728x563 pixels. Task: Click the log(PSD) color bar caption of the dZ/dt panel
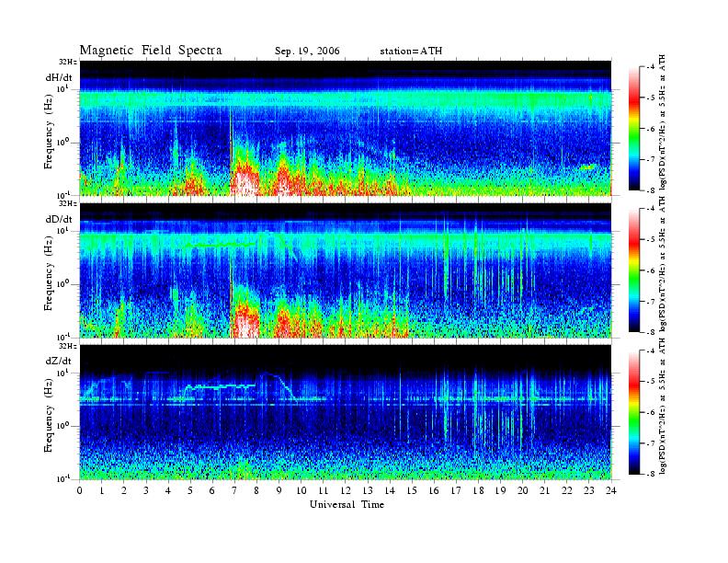coord(663,408)
